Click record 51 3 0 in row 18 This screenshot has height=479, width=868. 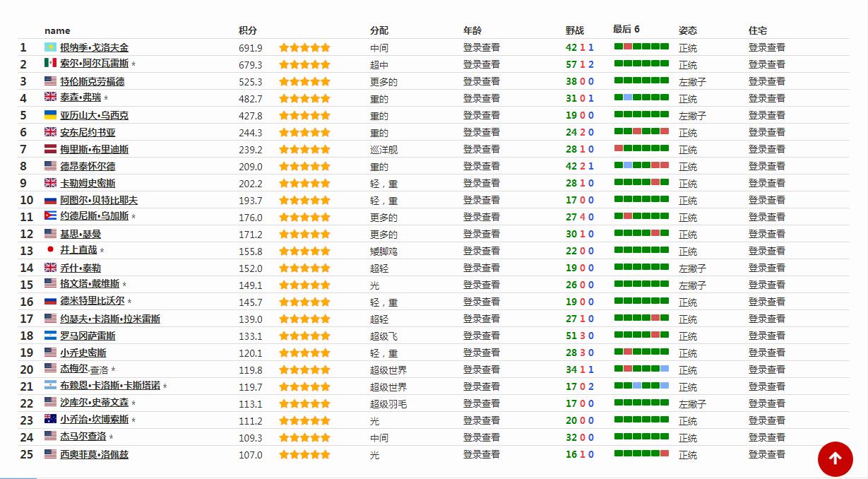(580, 336)
